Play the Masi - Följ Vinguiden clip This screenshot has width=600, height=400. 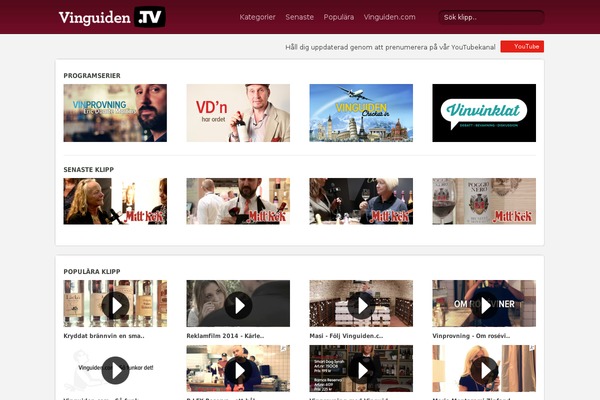click(x=361, y=305)
